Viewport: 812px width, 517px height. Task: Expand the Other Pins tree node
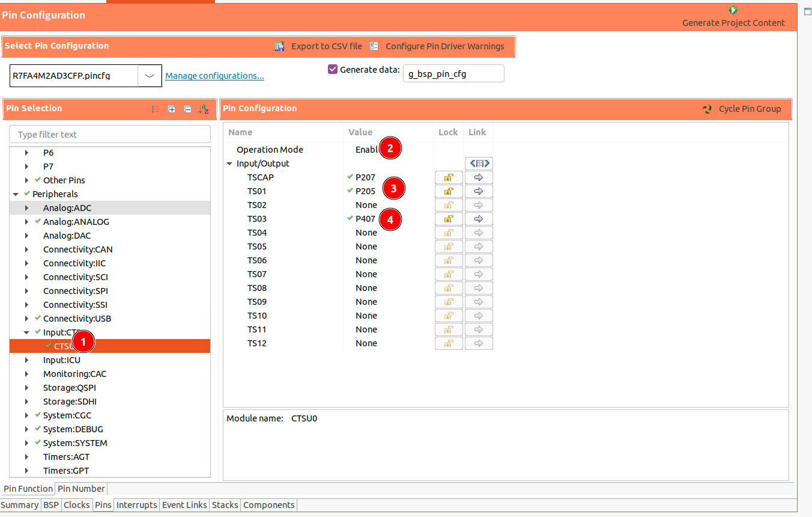pyautogui.click(x=26, y=180)
